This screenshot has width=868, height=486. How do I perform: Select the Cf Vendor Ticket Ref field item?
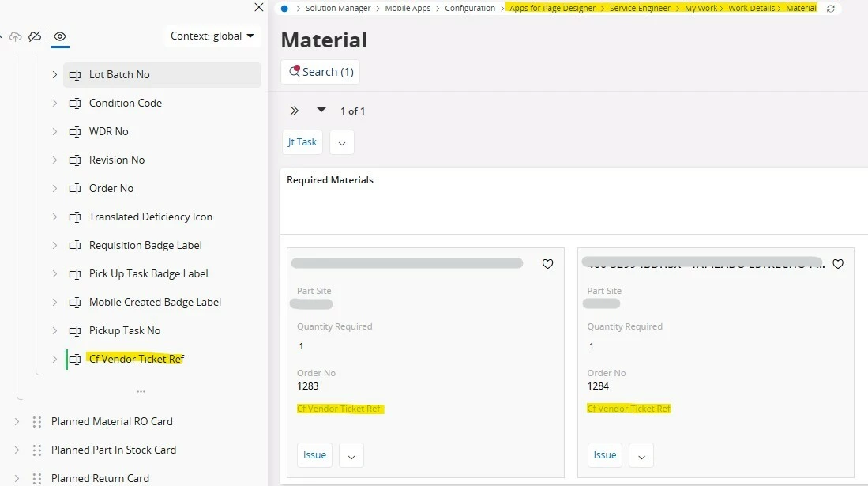(137, 359)
